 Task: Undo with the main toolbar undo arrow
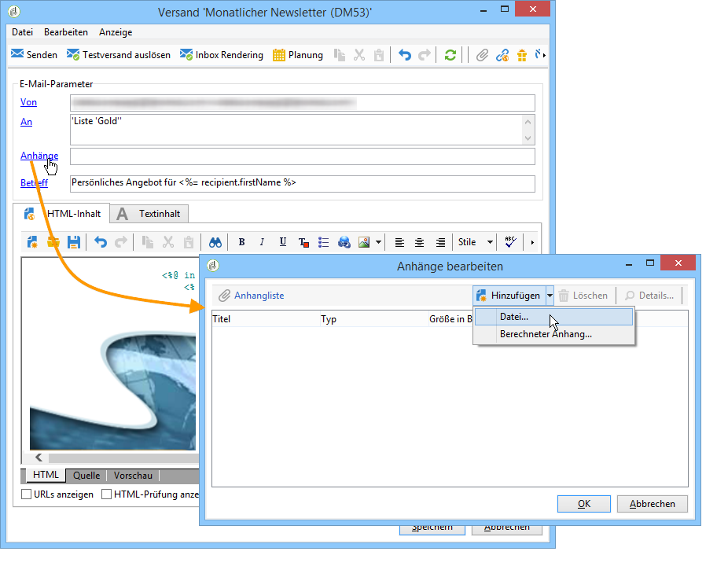click(405, 55)
